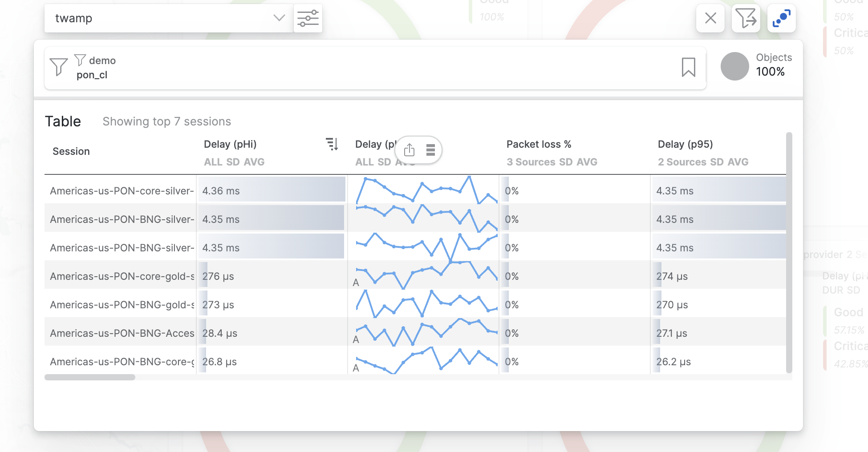This screenshot has width=868, height=452.
Task: Click the vertical table scrollbar
Action: (789, 252)
